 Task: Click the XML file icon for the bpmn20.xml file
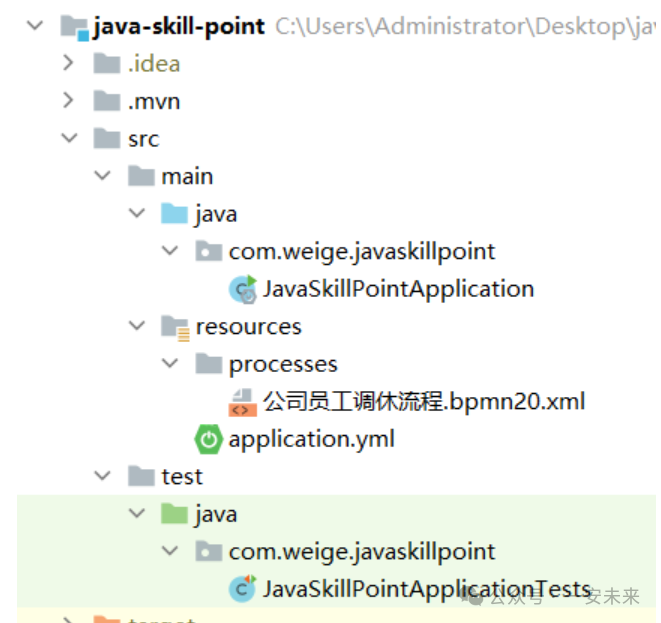pos(243,402)
